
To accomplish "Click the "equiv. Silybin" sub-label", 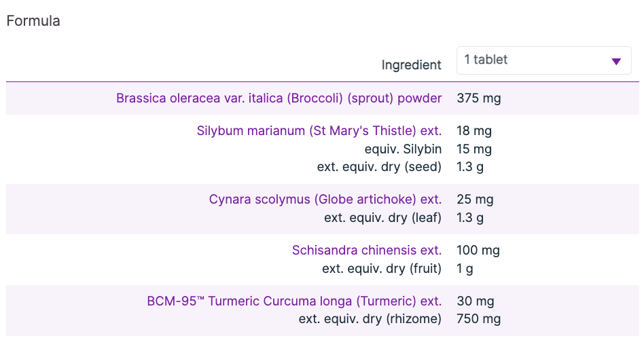I will [x=403, y=149].
